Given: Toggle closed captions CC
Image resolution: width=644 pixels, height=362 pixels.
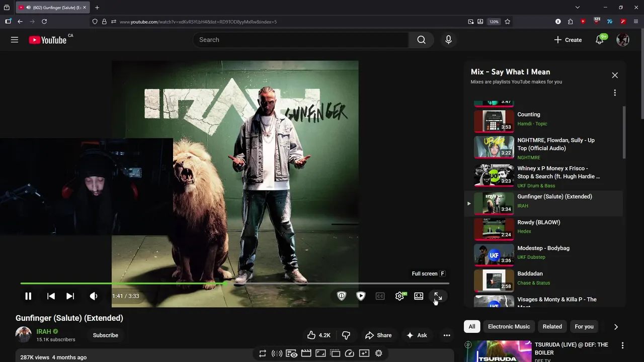Looking at the screenshot, I should 380,296.
